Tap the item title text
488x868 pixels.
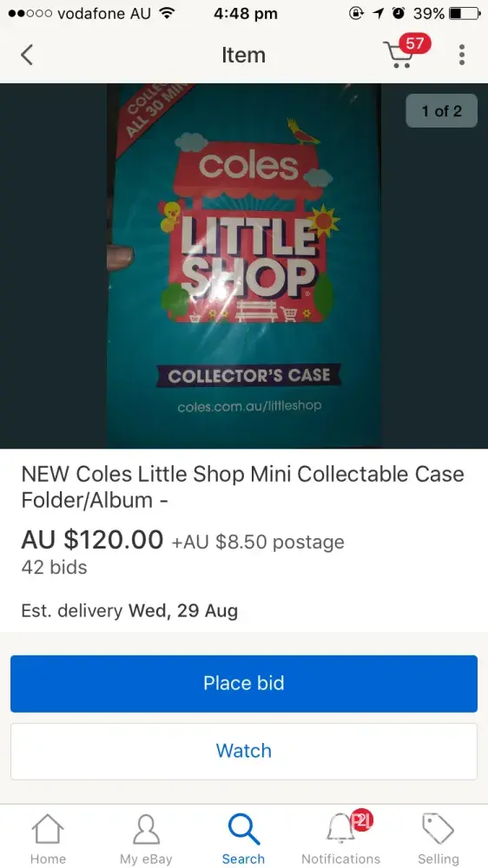242,487
